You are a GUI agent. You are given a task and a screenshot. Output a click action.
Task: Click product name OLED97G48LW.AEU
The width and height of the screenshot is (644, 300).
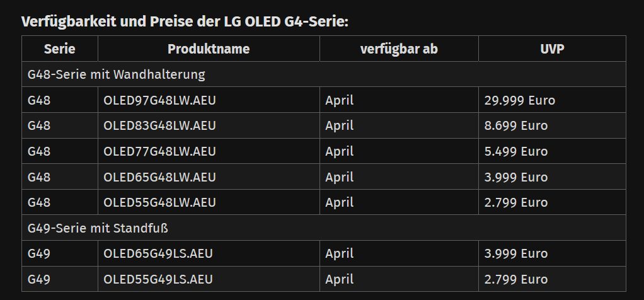coord(159,100)
